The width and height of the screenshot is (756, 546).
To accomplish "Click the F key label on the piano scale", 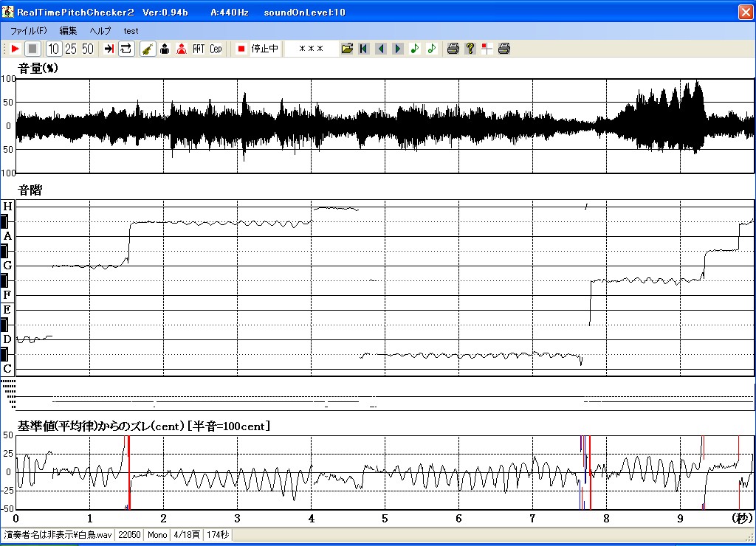I will click(x=7, y=295).
